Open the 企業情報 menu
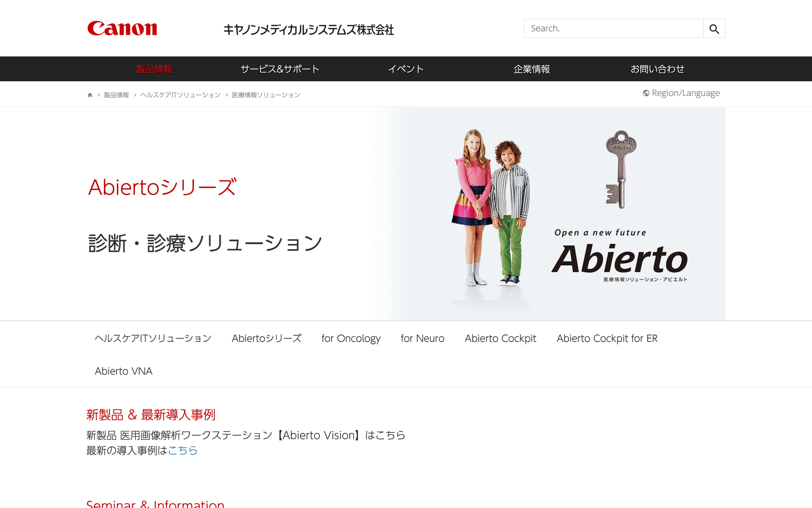 (x=531, y=69)
